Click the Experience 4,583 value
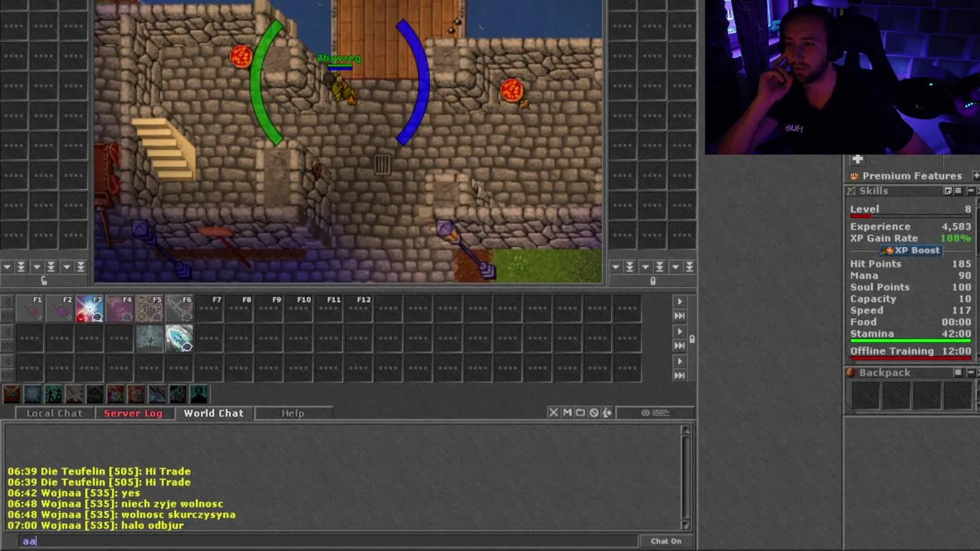 point(956,227)
